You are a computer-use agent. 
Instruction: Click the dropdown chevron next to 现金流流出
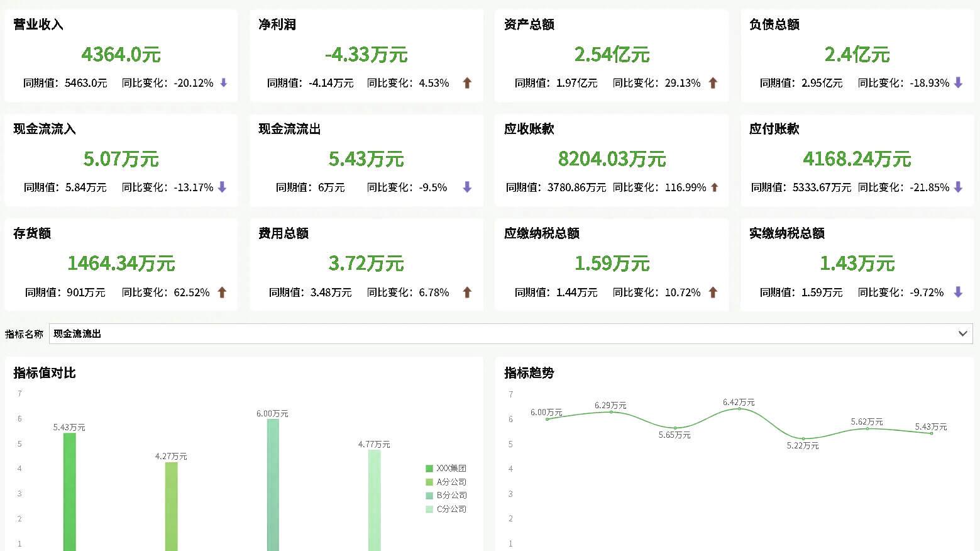click(962, 333)
